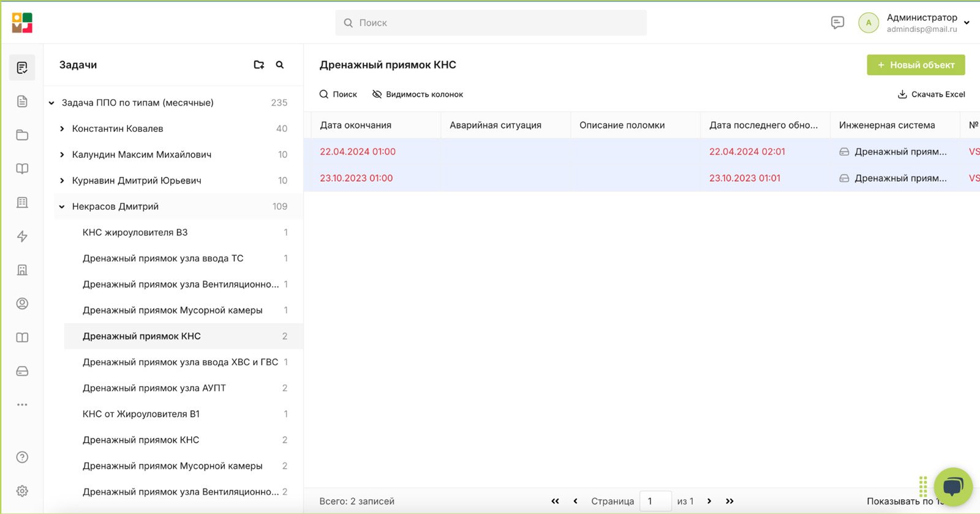Expand Курнавин Дмитрий Юрьевич node

62,181
